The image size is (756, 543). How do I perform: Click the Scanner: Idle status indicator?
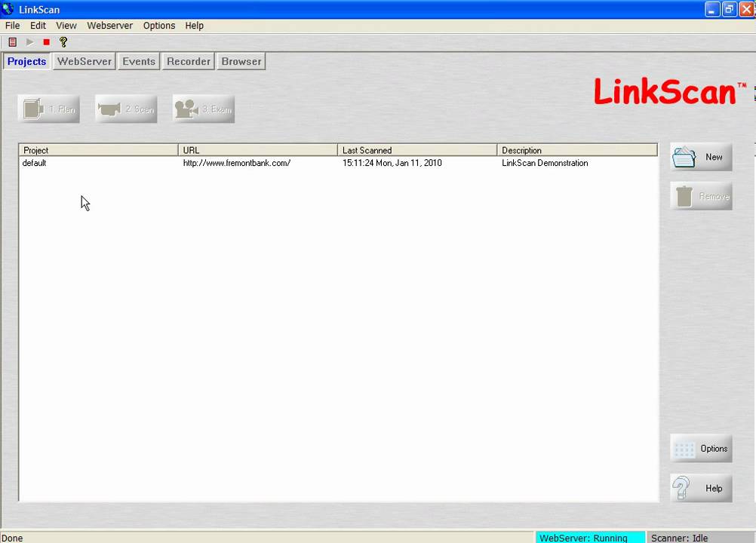(x=702, y=538)
